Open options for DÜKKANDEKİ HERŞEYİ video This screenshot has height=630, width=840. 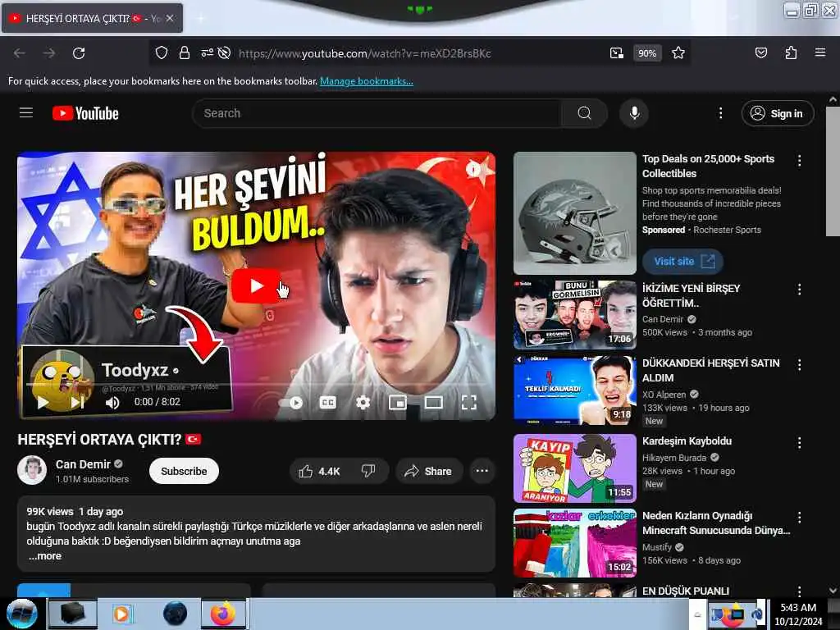799,365
